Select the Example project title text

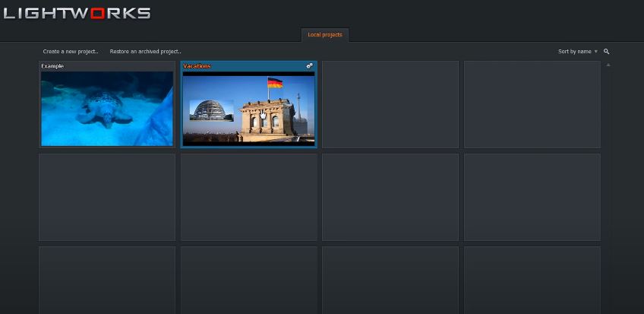[x=52, y=66]
